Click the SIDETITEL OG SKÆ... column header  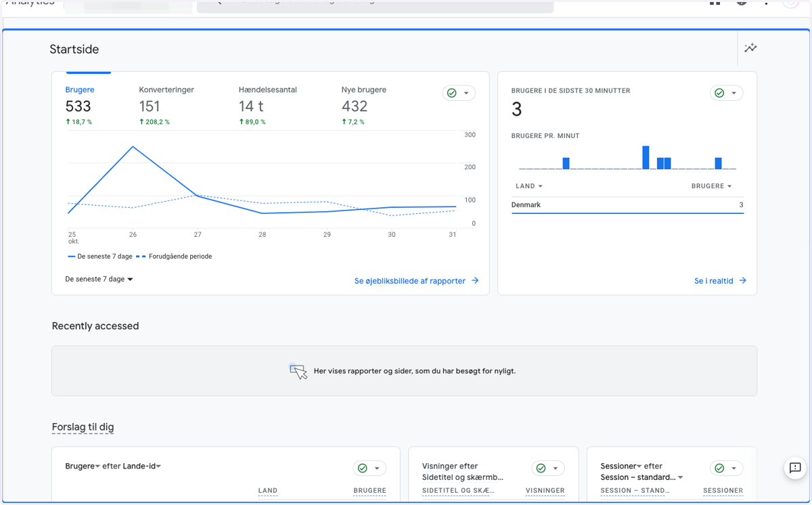[x=458, y=491]
